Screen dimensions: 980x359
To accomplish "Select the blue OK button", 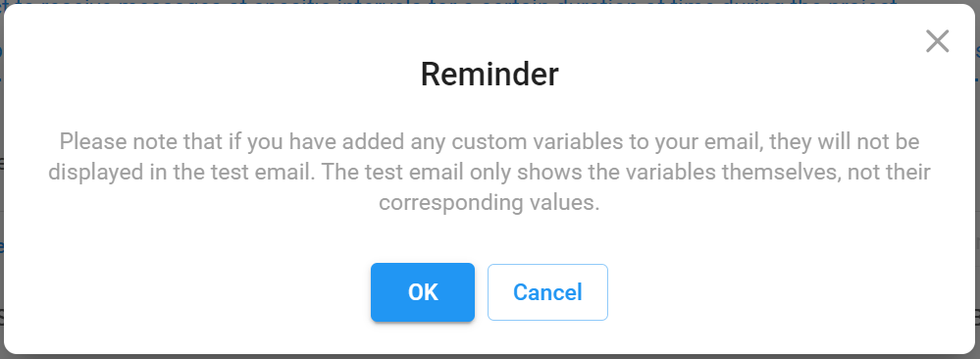I will [423, 292].
